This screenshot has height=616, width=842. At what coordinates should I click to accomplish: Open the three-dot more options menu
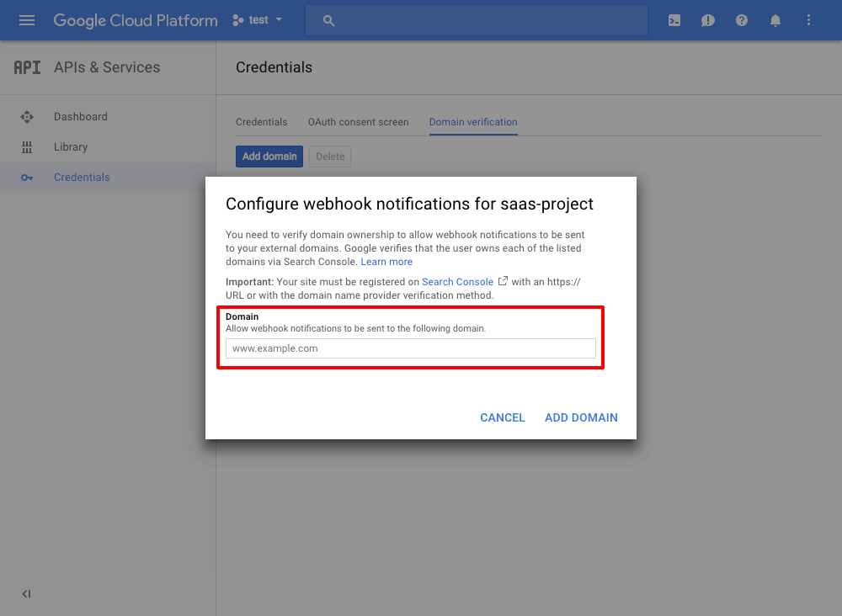(809, 20)
